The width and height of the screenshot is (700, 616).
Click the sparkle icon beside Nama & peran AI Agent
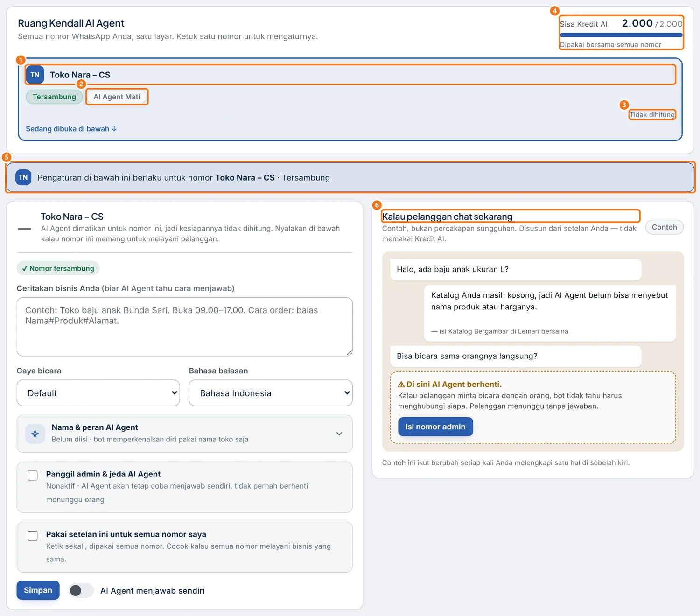(x=35, y=434)
